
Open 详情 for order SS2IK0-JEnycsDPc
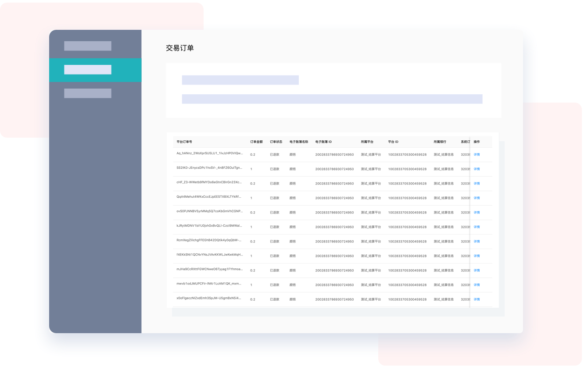click(477, 169)
